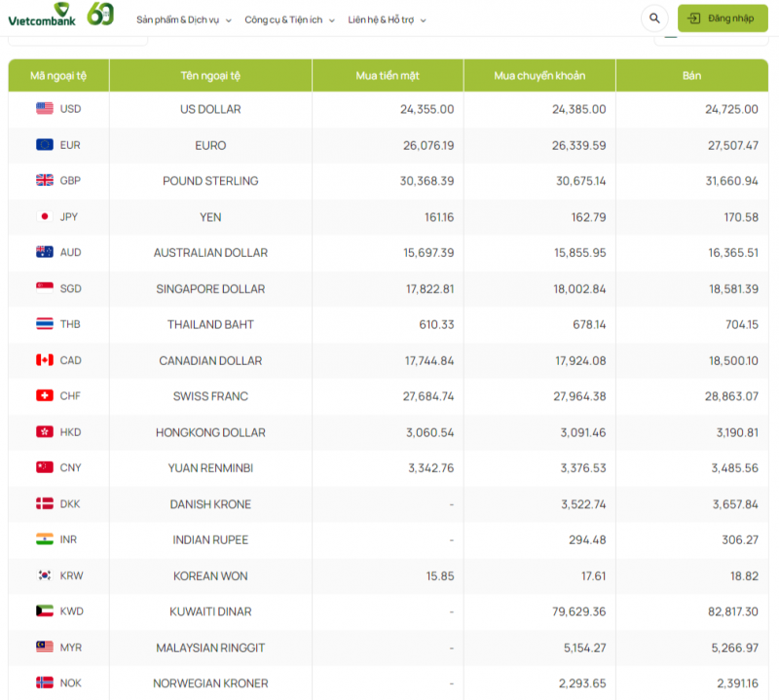Image resolution: width=779 pixels, height=700 pixels.
Task: Click the Mã ngoại tệ column header
Action: tap(58, 76)
